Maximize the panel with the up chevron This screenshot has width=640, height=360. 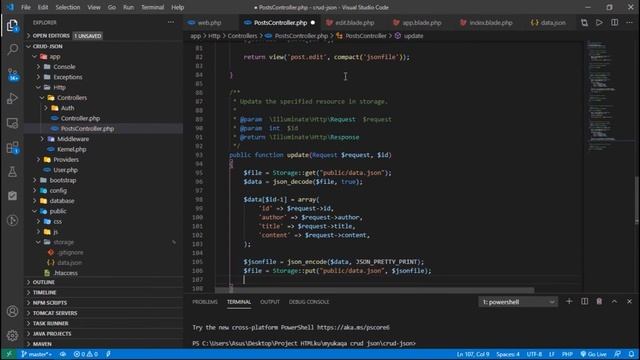tap(614, 302)
